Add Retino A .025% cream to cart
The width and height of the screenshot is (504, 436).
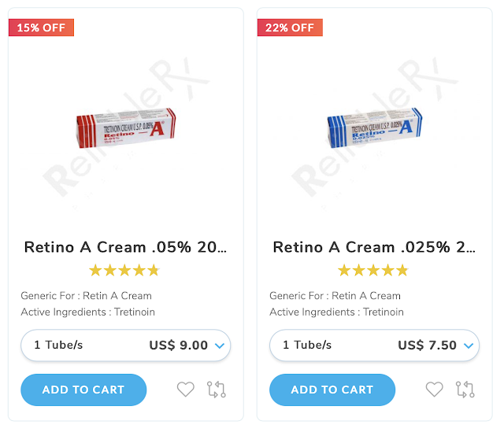tap(332, 390)
